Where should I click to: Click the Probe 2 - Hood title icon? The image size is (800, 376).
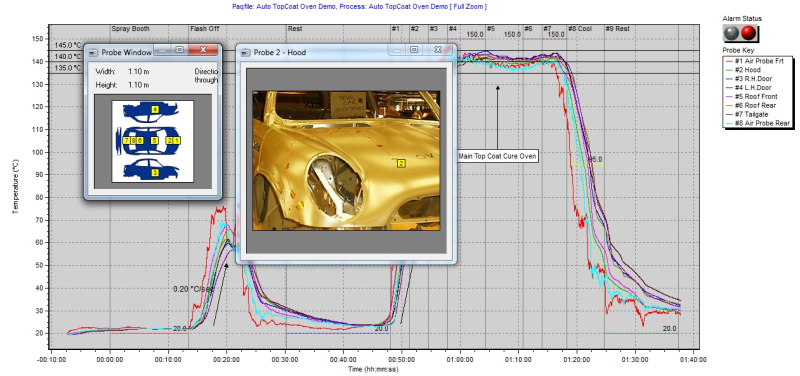tap(245, 52)
